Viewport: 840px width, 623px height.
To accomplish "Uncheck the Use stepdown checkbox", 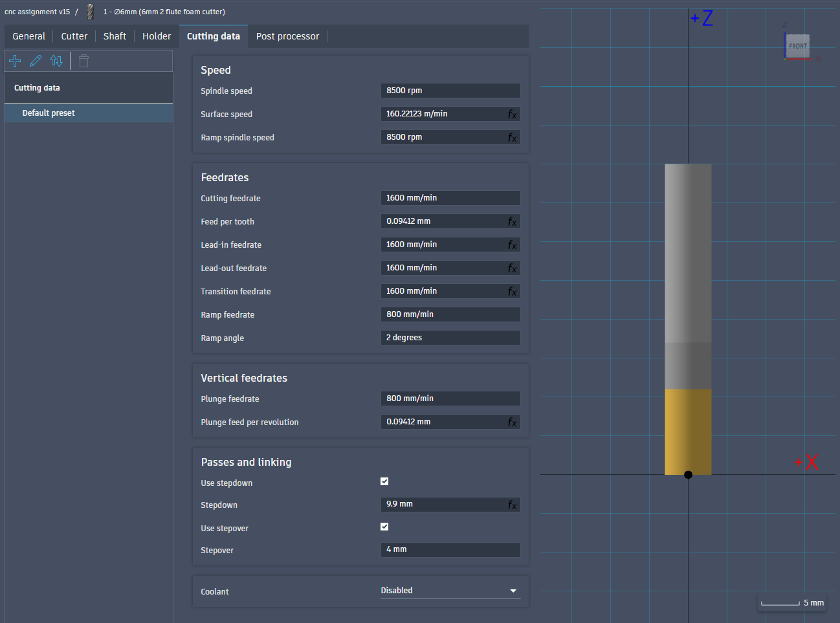I will pos(384,481).
